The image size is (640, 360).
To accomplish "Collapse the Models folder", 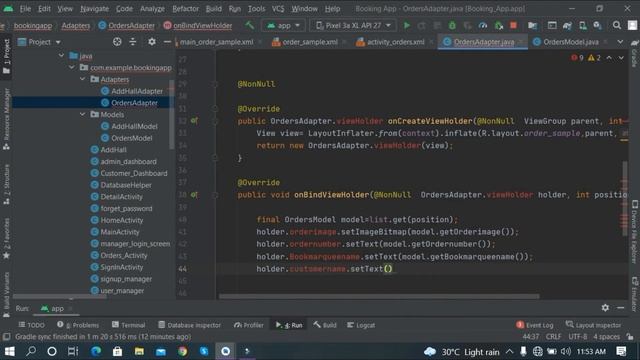I will pos(83,114).
